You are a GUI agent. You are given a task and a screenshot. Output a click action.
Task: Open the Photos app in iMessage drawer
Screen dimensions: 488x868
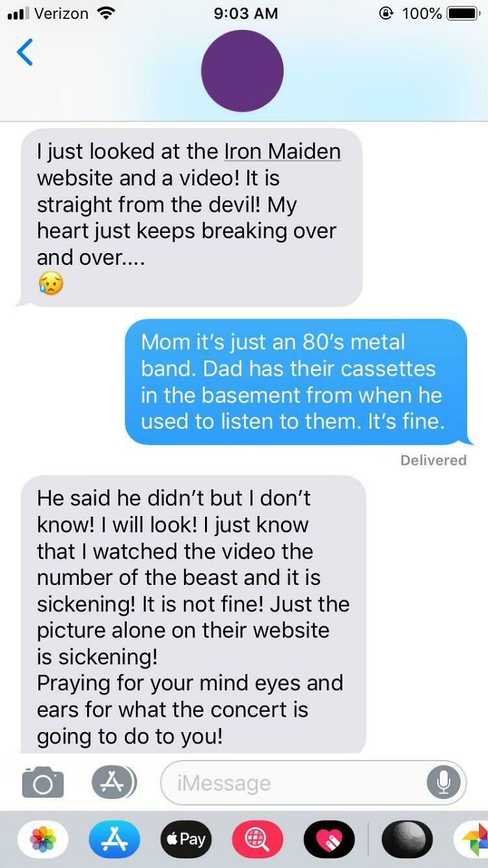pyautogui.click(x=43, y=839)
